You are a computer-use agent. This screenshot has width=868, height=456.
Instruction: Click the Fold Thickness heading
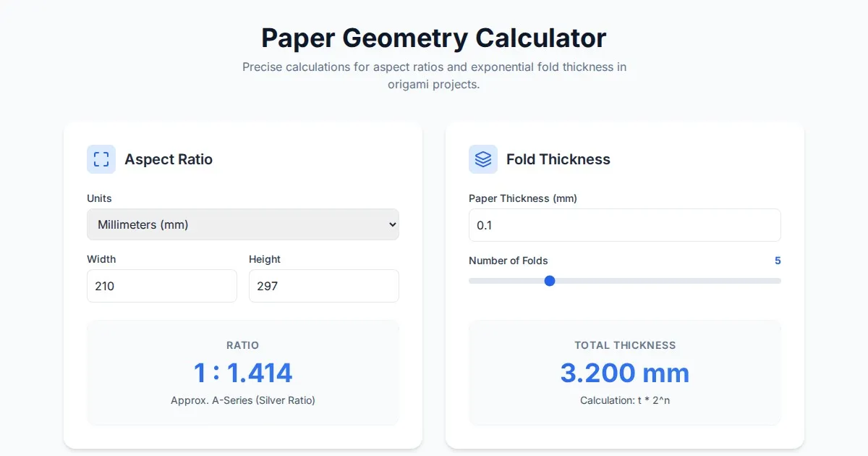point(558,159)
